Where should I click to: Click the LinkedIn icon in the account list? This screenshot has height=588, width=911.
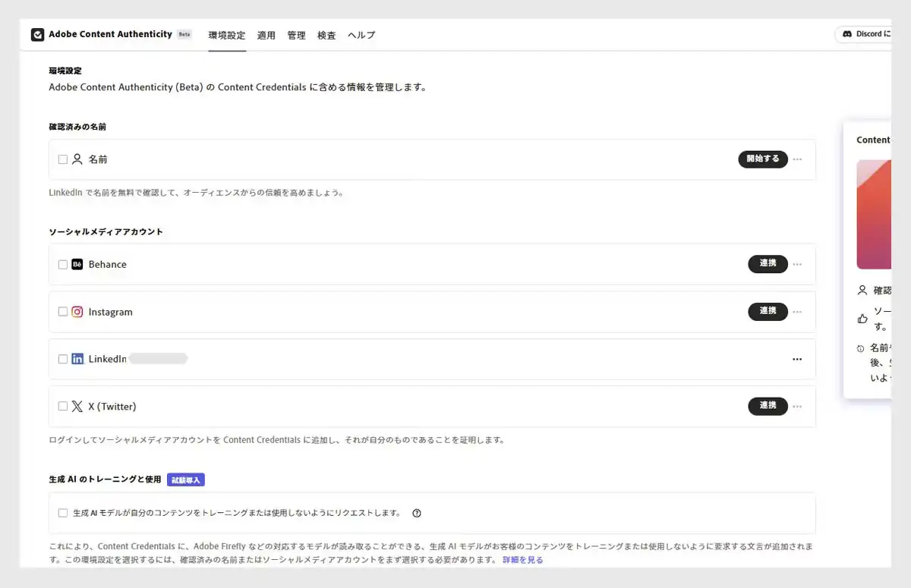click(x=77, y=359)
